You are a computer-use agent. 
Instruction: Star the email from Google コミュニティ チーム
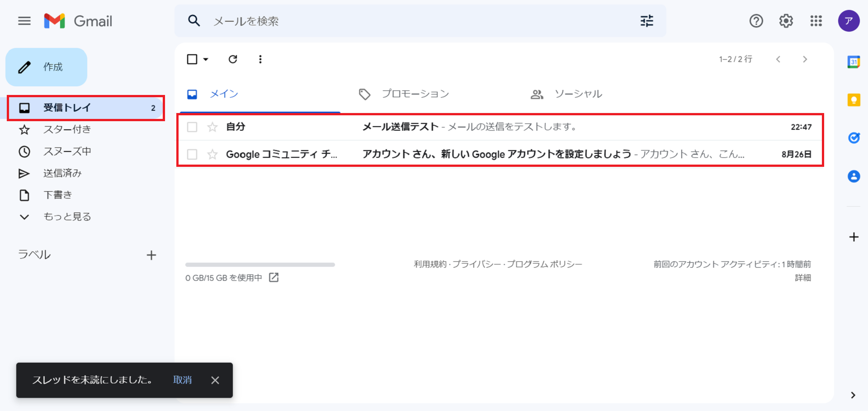click(x=212, y=154)
